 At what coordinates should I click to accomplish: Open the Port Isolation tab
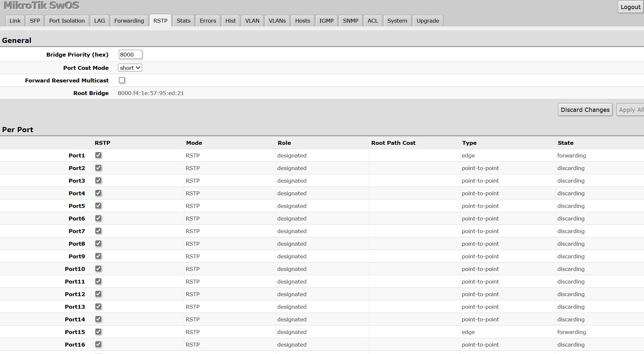coord(67,21)
